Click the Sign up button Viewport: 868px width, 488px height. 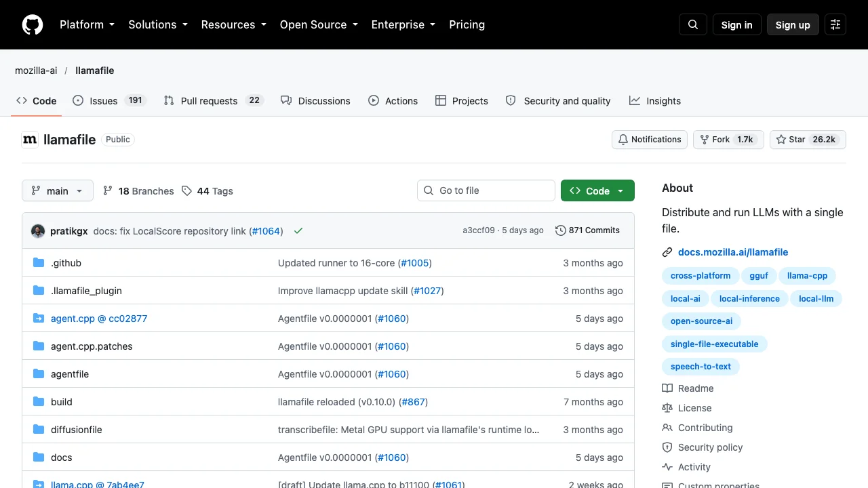(793, 24)
